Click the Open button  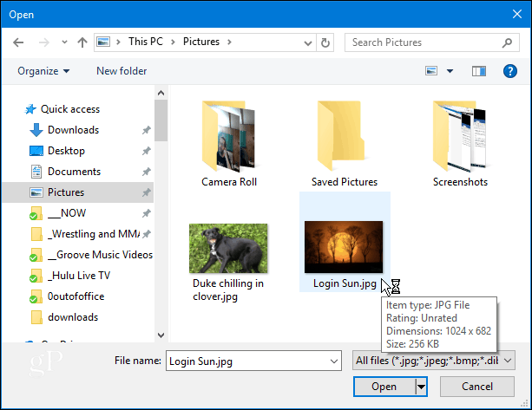point(384,387)
